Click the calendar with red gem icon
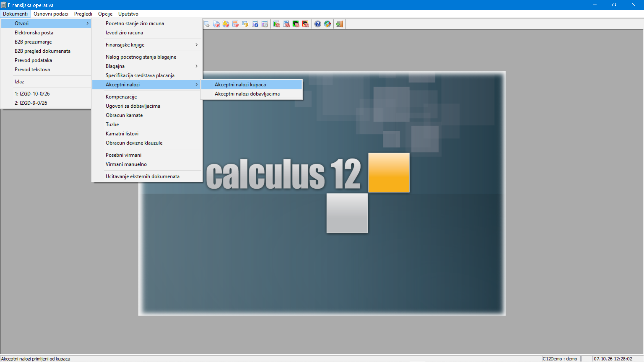The image size is (644, 362). (235, 24)
